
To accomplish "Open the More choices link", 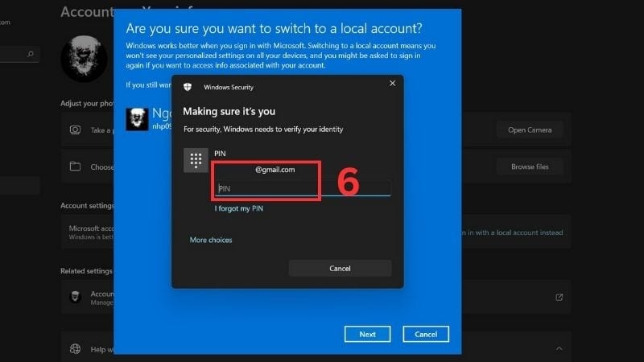I will 211,240.
